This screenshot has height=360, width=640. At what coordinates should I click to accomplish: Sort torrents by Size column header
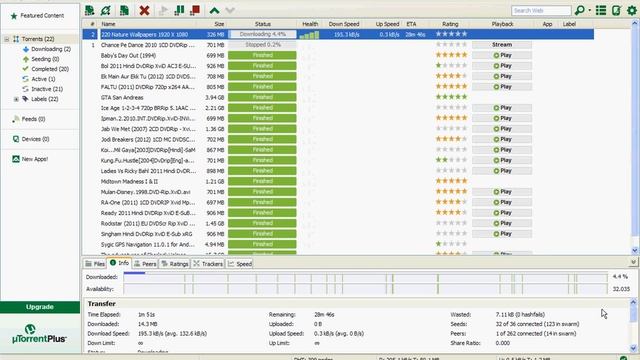click(x=219, y=24)
